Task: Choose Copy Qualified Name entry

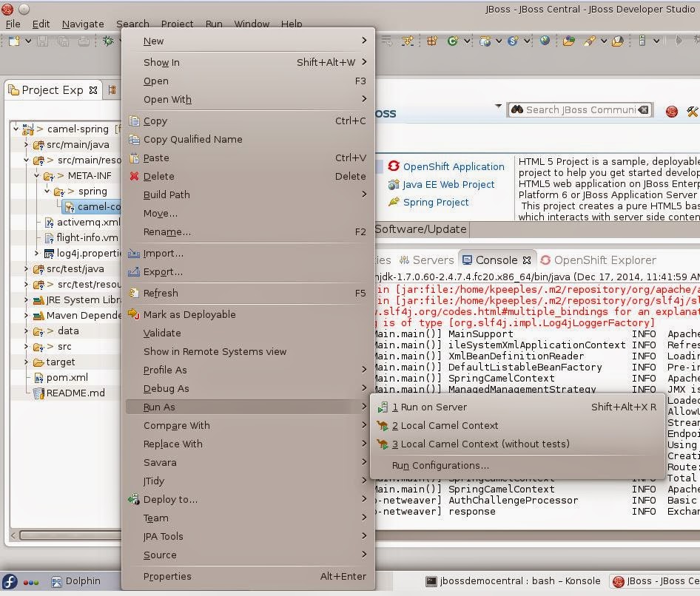Action: point(248,139)
